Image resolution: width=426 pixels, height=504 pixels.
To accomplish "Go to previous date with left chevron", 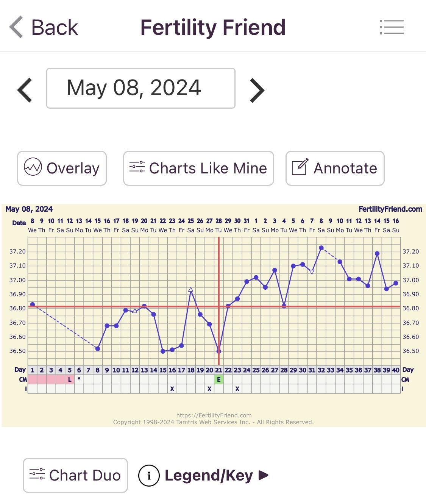I will pyautogui.click(x=25, y=90).
